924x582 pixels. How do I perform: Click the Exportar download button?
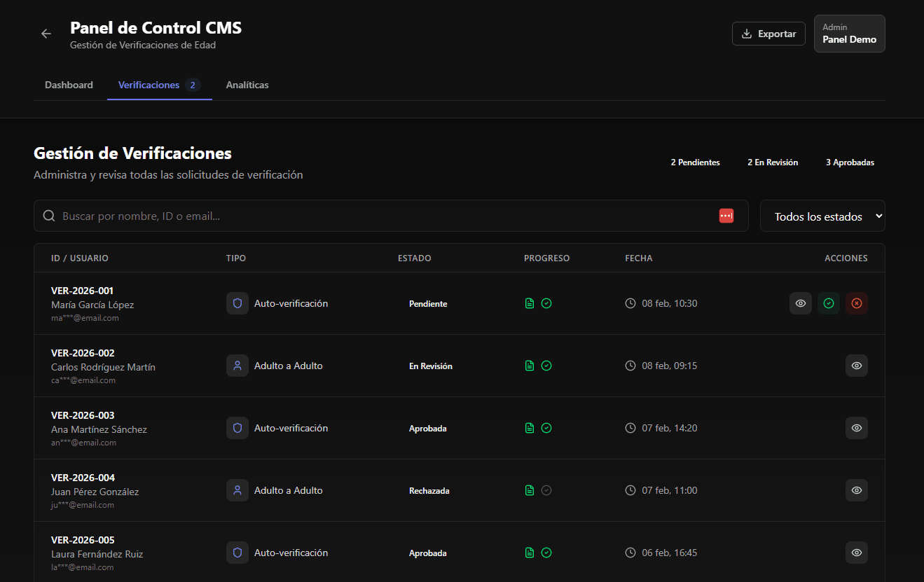click(768, 34)
